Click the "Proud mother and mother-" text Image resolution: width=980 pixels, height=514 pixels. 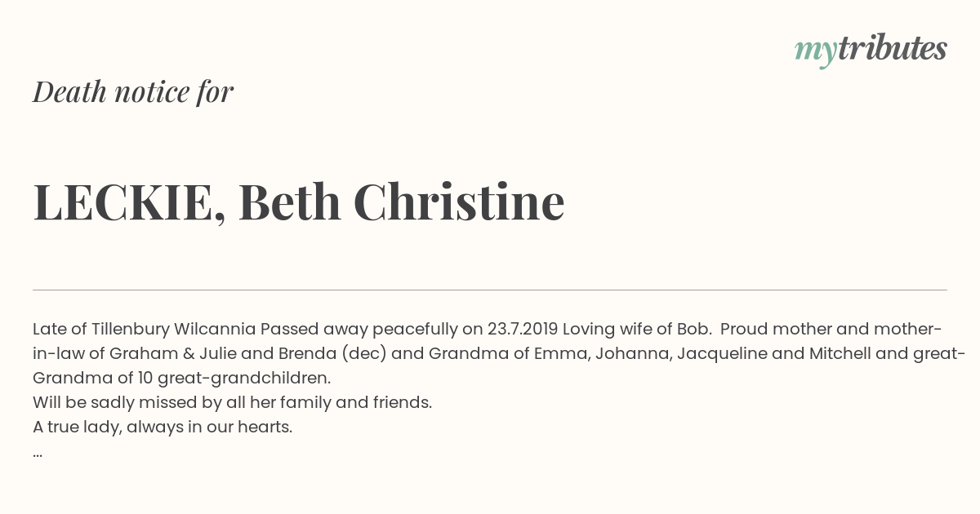pos(831,330)
